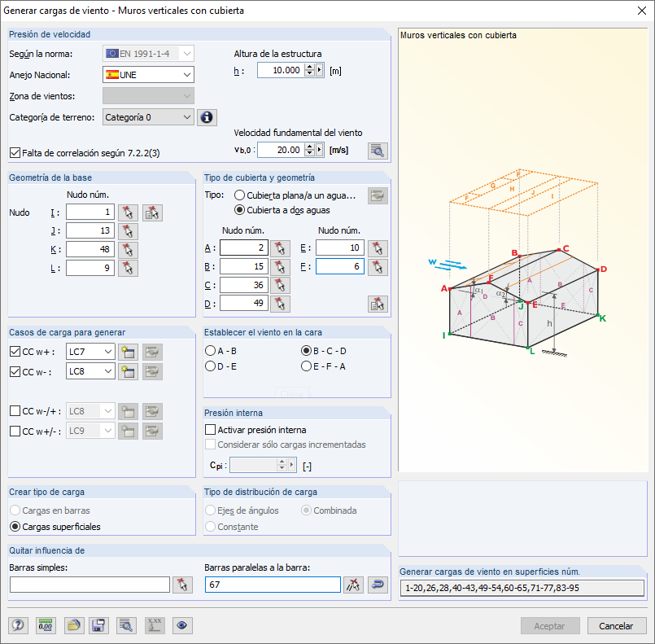Pick parallel member graphically
655x644 pixels.
[x=353, y=585]
